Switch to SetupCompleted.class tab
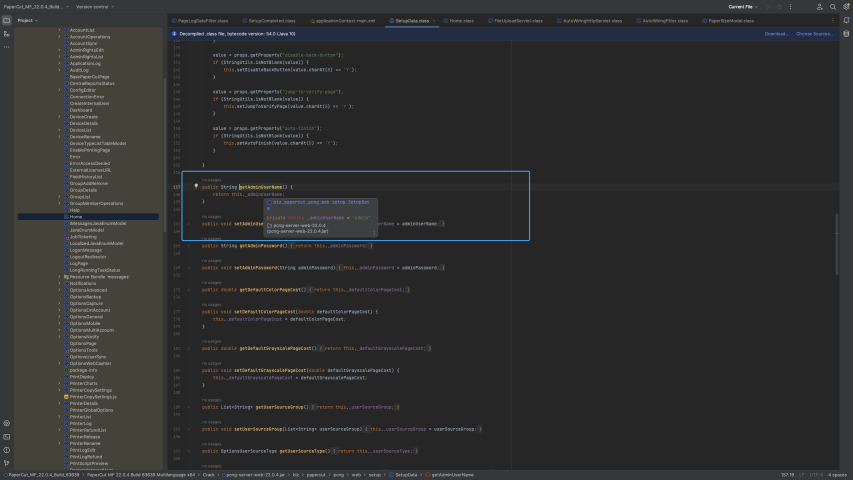853x480 pixels. (x=269, y=21)
